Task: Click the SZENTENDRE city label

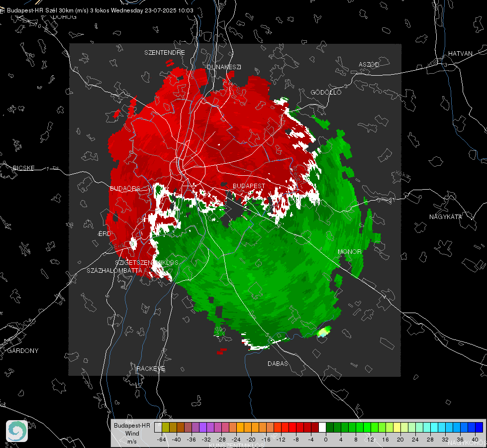Action: pos(165,53)
